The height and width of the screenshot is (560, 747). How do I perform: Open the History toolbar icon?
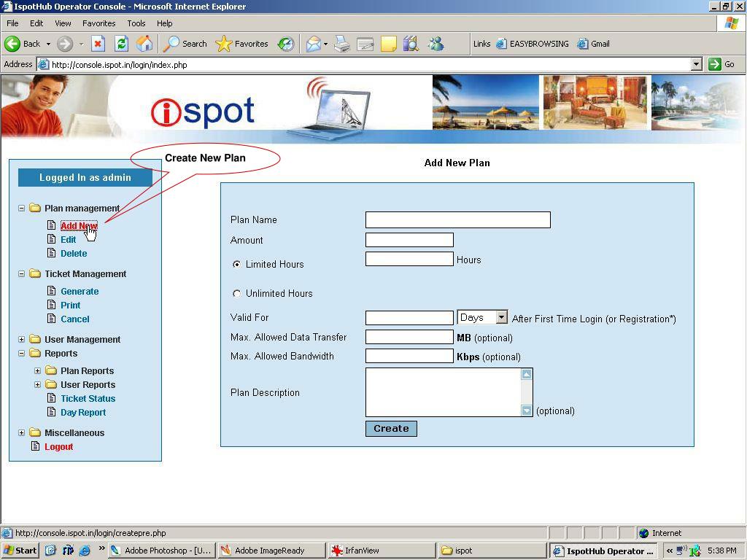[x=286, y=44]
